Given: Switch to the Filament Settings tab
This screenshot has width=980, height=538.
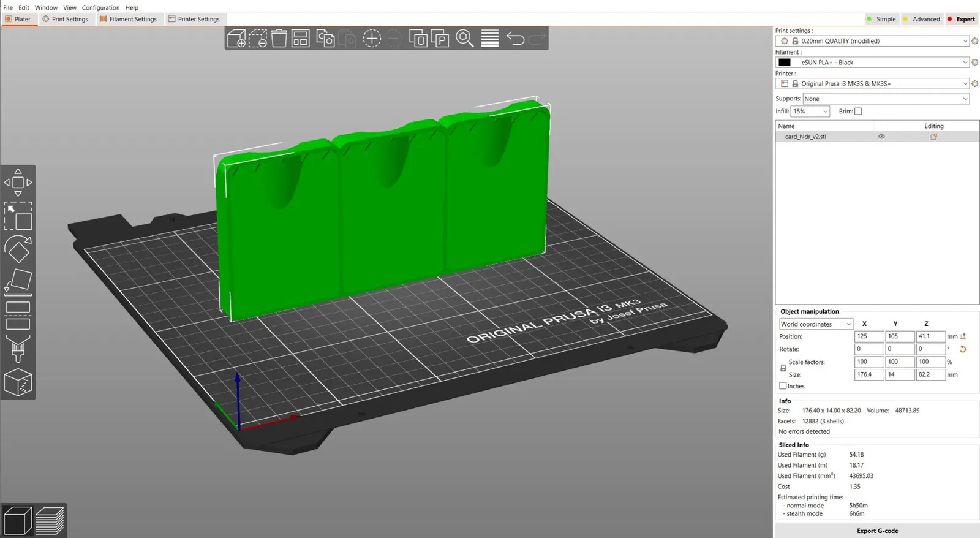Looking at the screenshot, I should point(128,19).
